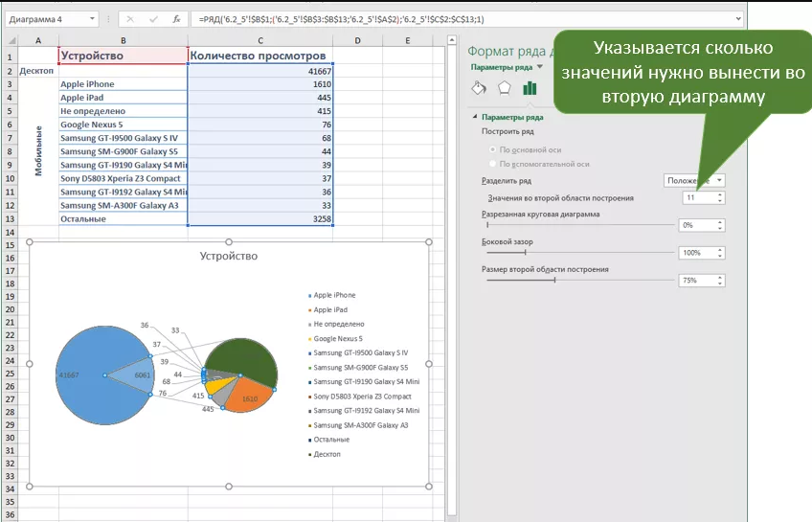Click value cell '41667' in column C
This screenshot has height=522, width=812.
260,71
